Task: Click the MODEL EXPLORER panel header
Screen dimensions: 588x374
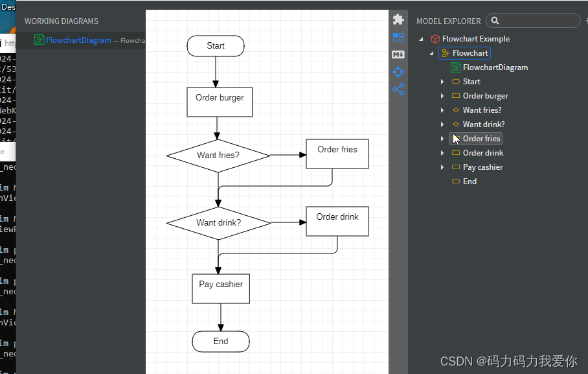Action: point(449,21)
